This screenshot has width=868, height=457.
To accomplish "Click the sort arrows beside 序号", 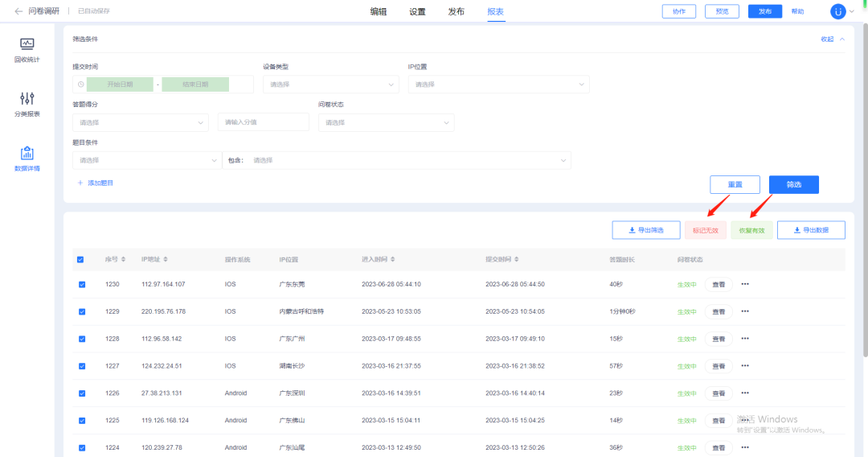I will click(124, 259).
